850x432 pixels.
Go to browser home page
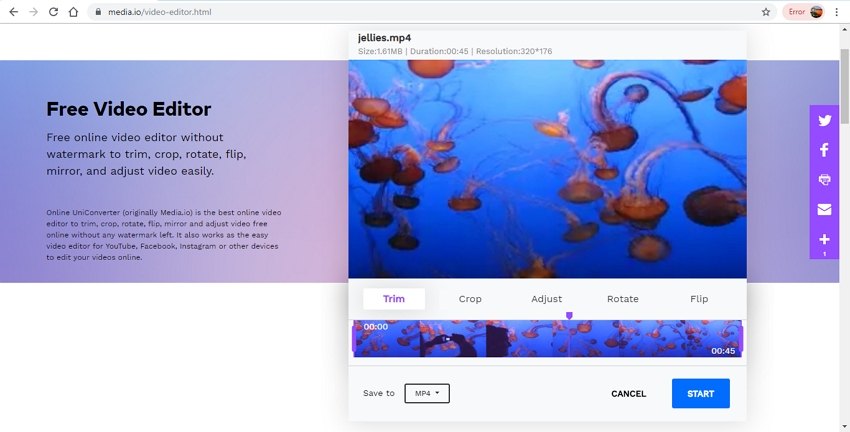tap(73, 12)
